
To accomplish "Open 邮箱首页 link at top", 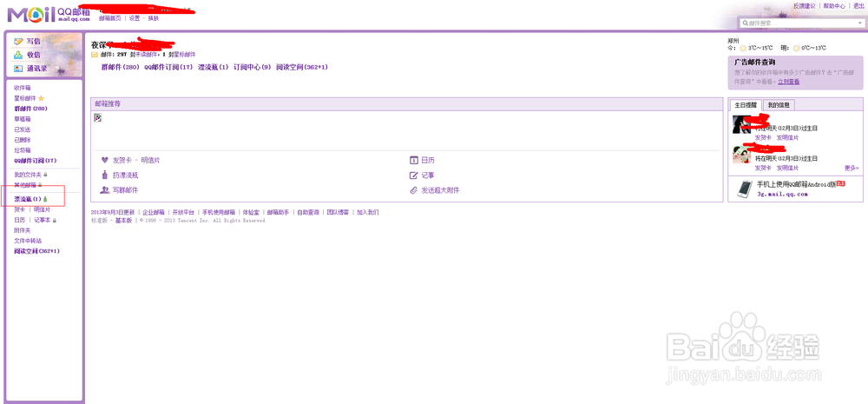I will coord(109,17).
